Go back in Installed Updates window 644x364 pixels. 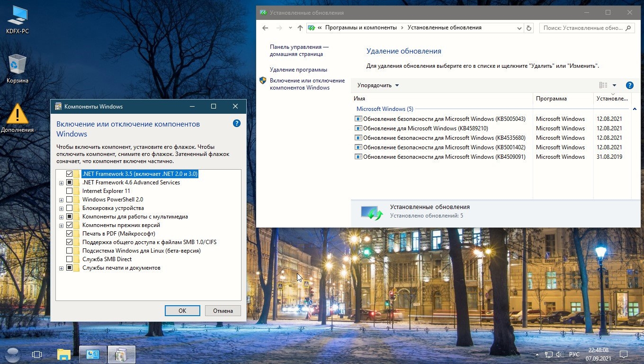[x=266, y=28]
